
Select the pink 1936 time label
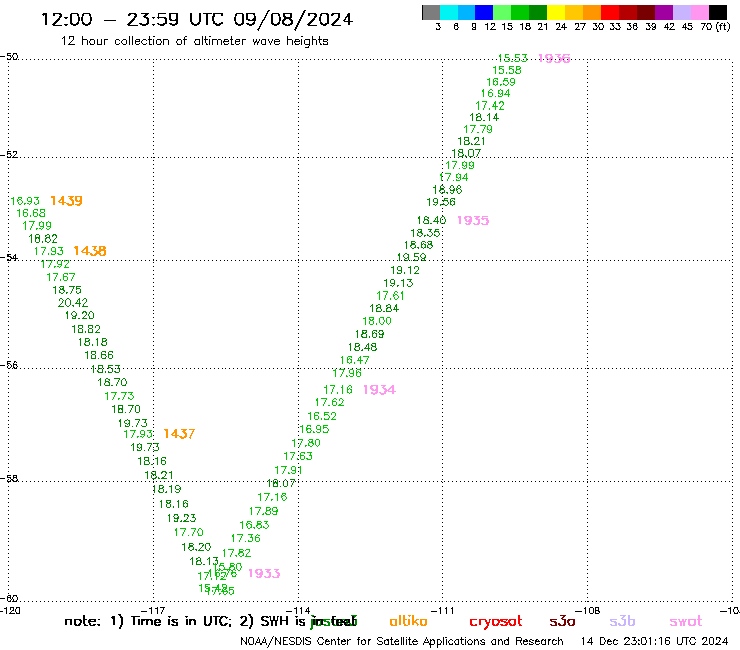[555, 58]
